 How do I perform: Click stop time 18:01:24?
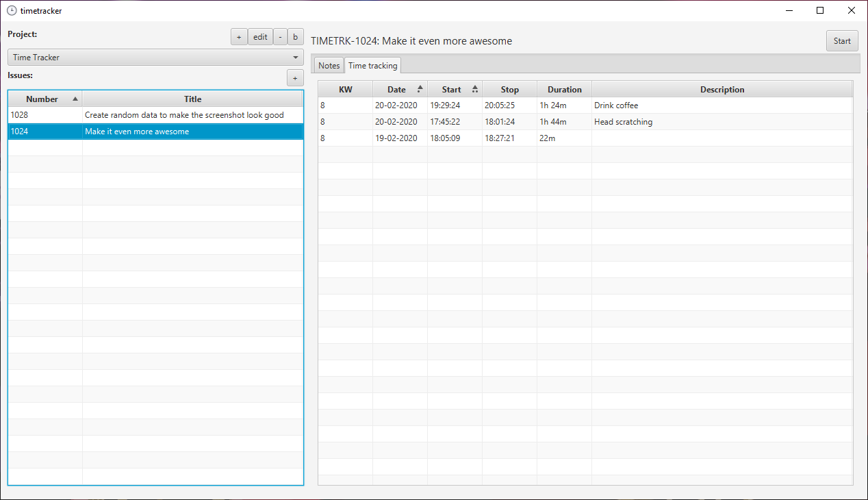510,122
